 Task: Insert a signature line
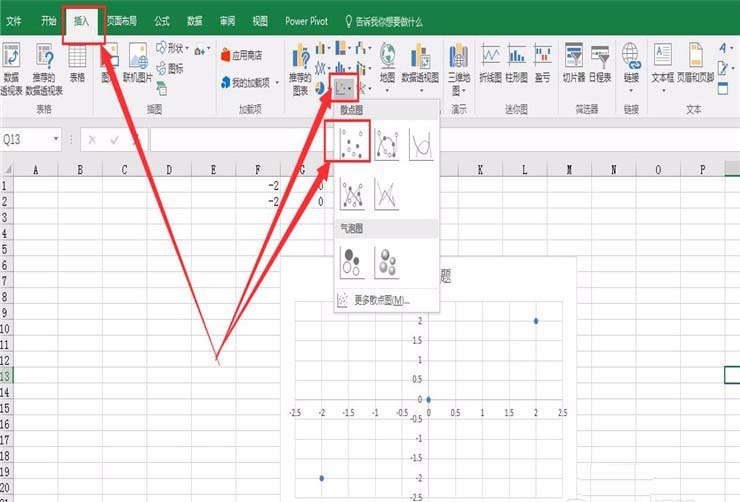[725, 68]
